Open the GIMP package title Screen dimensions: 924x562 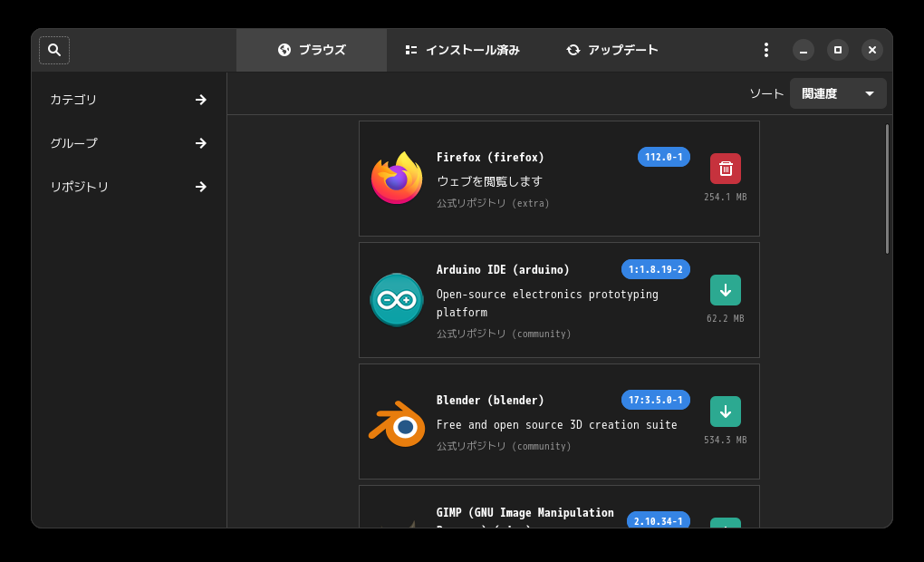[x=525, y=517]
